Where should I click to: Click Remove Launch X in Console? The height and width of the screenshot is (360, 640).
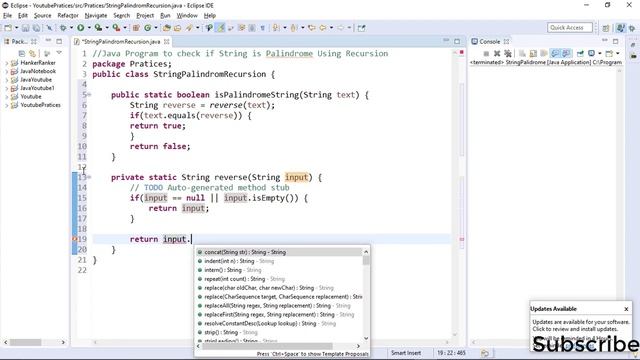tap(497, 53)
